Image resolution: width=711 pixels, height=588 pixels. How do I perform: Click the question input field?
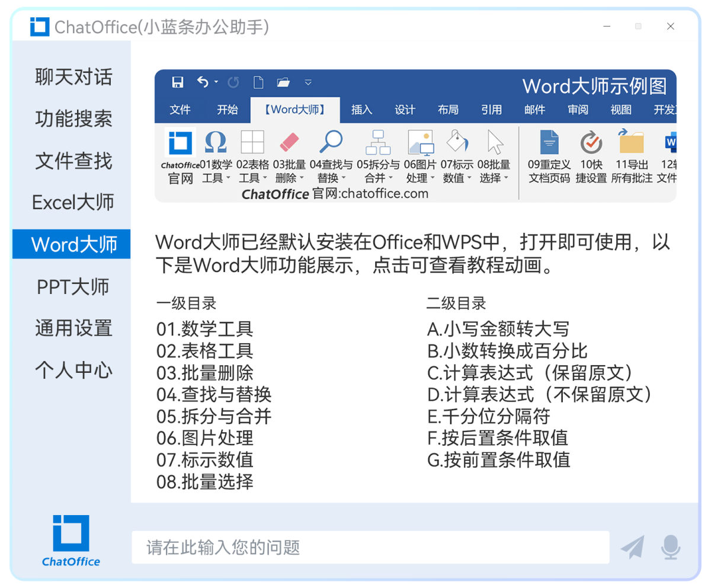(370, 547)
